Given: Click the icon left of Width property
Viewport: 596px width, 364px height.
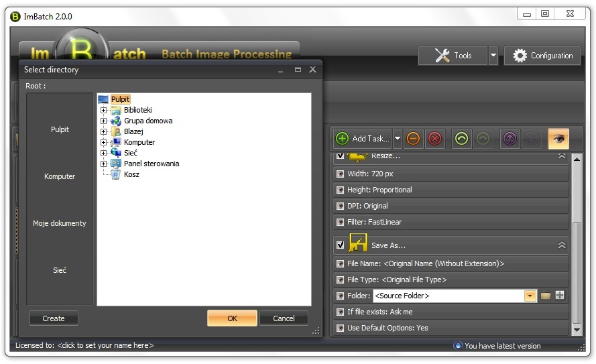Looking at the screenshot, I should click(x=340, y=174).
